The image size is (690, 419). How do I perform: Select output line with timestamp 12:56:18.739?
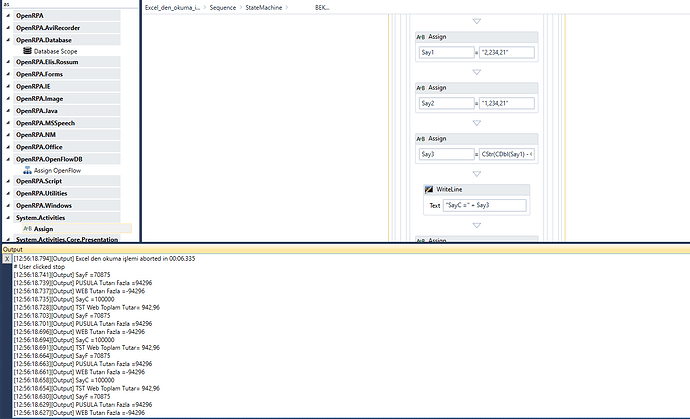point(83,283)
